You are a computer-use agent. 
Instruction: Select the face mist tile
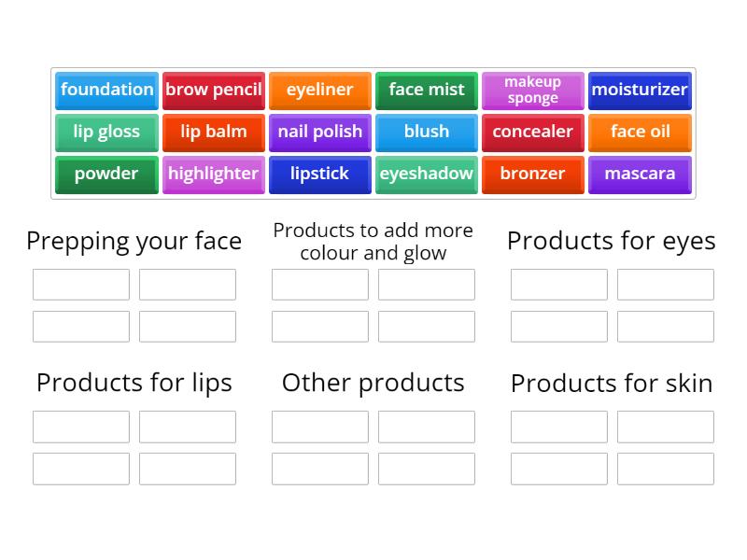pyautogui.click(x=427, y=91)
